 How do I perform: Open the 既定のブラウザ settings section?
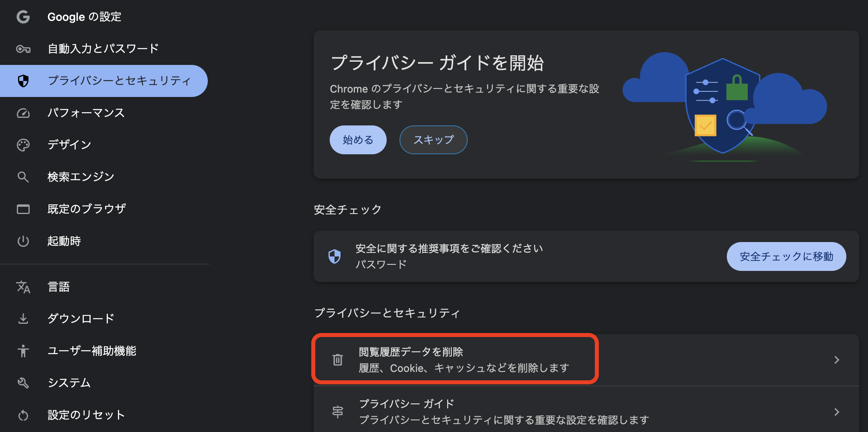click(87, 209)
